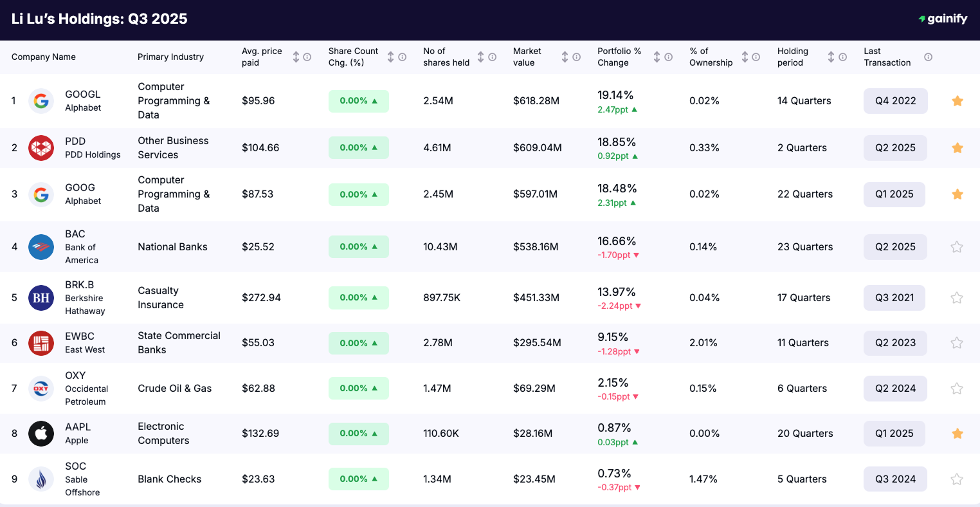Click the Sable Offshore logo
Image resolution: width=980 pixels, height=507 pixels.
point(41,479)
